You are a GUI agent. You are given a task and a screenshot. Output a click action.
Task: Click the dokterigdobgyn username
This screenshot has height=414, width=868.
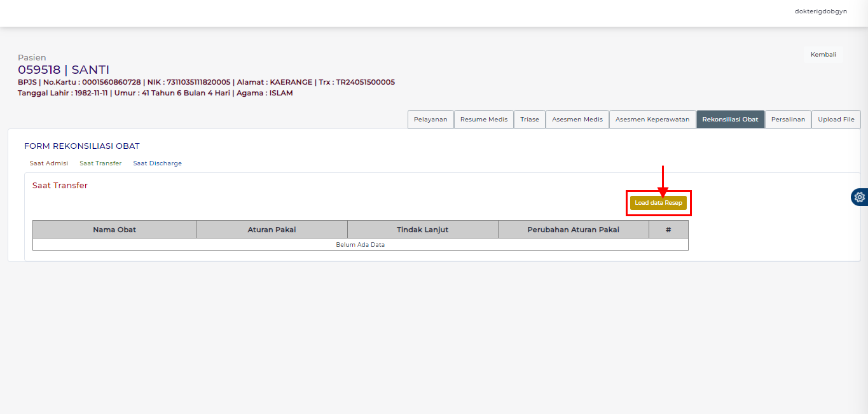point(820,11)
